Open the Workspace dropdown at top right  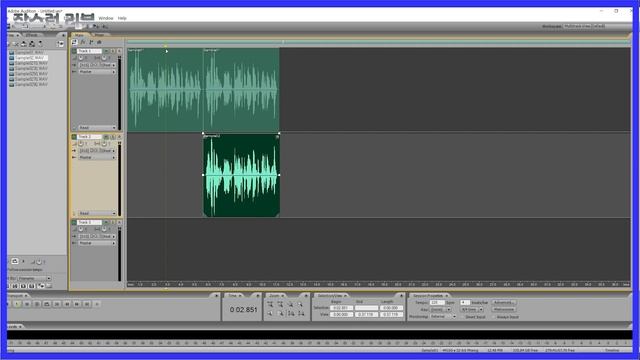578,26
